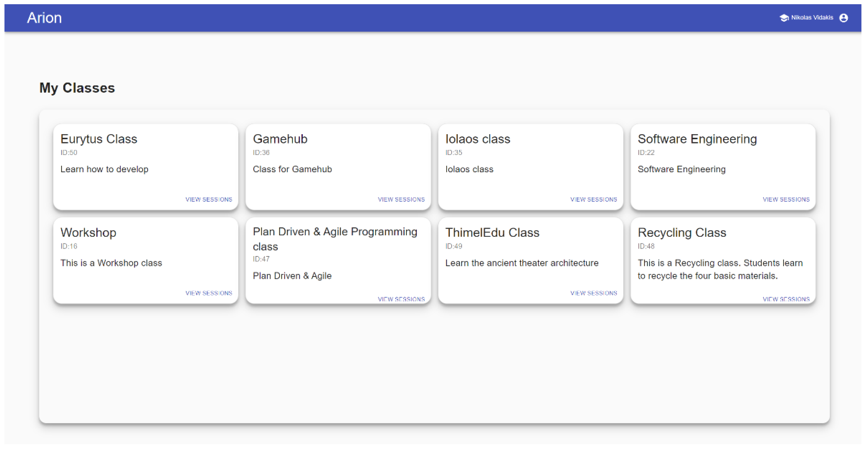Click the Nikolas Vidakis username
This screenshot has width=868, height=451.
point(812,18)
